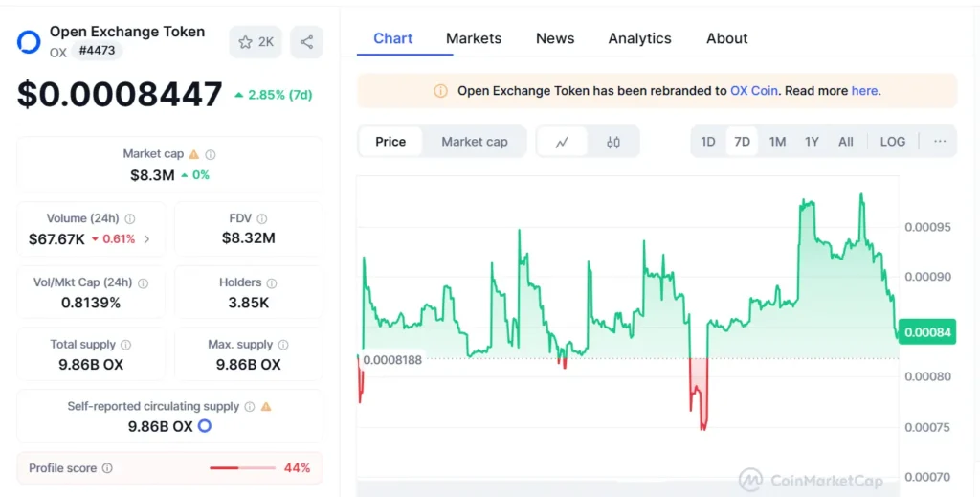Click the green 0.00084 current price label

coord(926,332)
